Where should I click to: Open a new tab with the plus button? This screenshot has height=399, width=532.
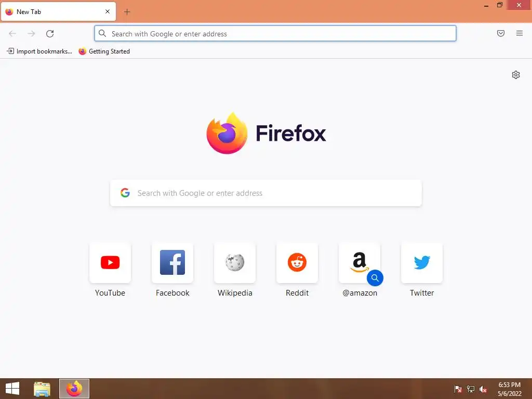tap(127, 12)
